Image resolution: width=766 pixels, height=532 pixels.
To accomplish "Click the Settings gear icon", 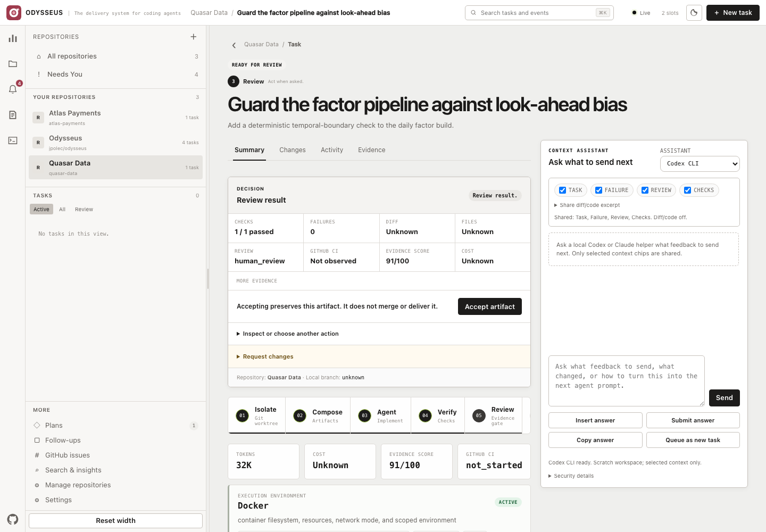I will (37, 500).
